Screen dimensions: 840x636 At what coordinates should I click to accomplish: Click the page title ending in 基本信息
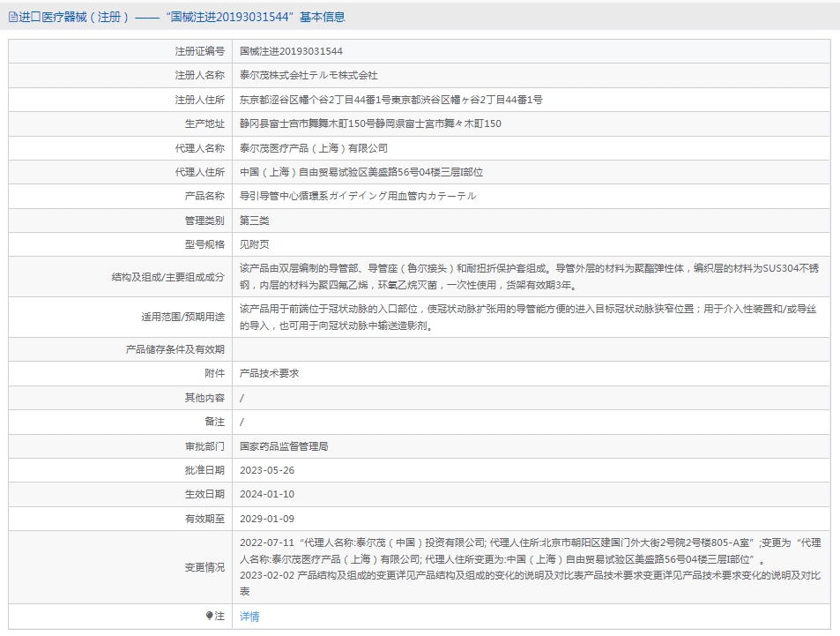tap(182, 17)
